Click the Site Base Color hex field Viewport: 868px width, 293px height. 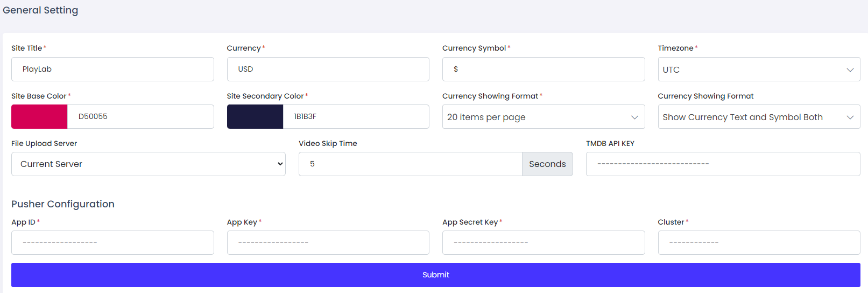pyautogui.click(x=140, y=117)
